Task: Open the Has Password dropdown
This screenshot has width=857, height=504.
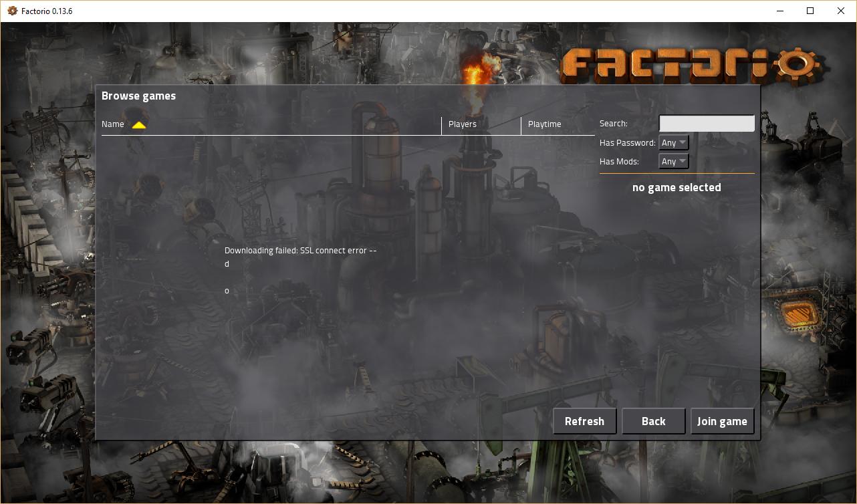Action: point(673,142)
